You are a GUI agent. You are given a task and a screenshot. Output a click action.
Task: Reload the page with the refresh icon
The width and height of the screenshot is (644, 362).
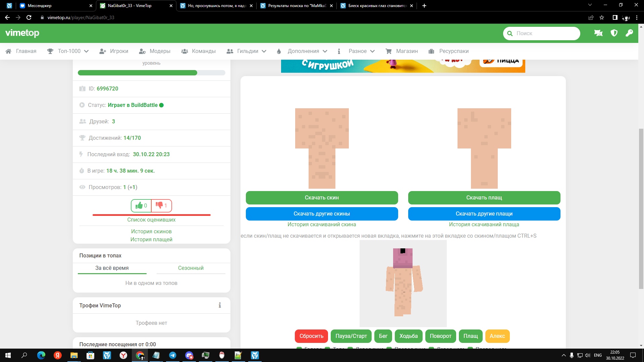29,17
